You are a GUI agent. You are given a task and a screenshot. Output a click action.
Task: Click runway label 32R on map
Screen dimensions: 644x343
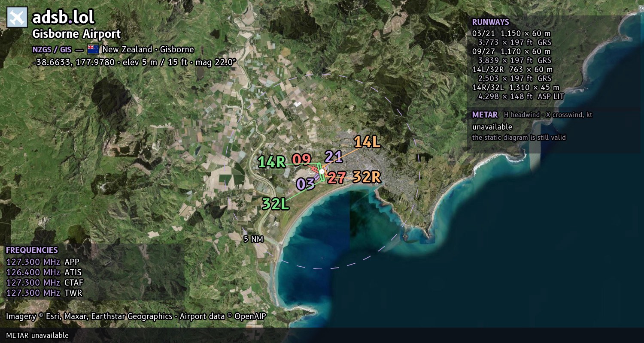click(x=367, y=177)
